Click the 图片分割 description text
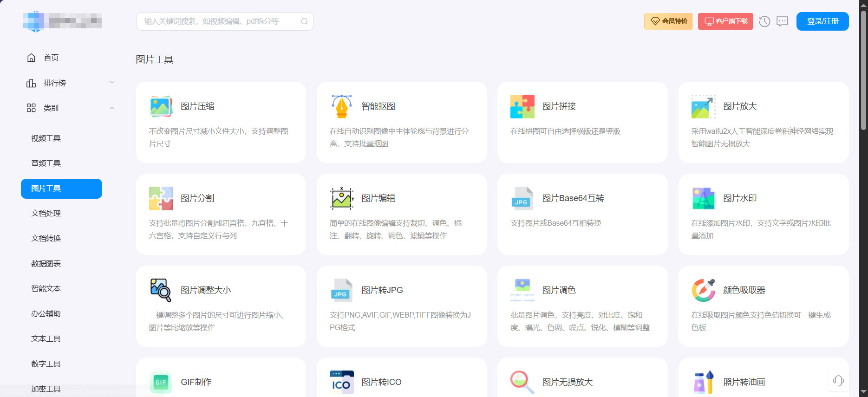The image size is (868, 397). pos(218,229)
